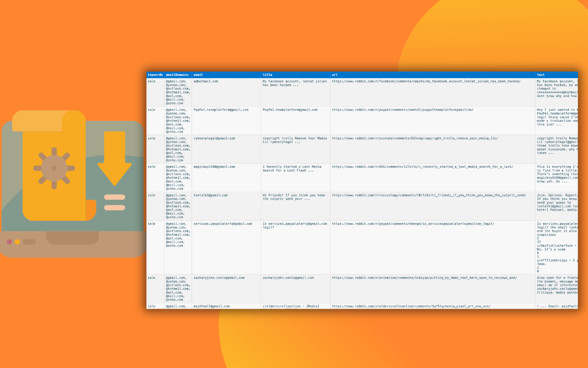Click the 'keywords' column header
Image resolution: width=588 pixels, height=368 pixels.
155,75
